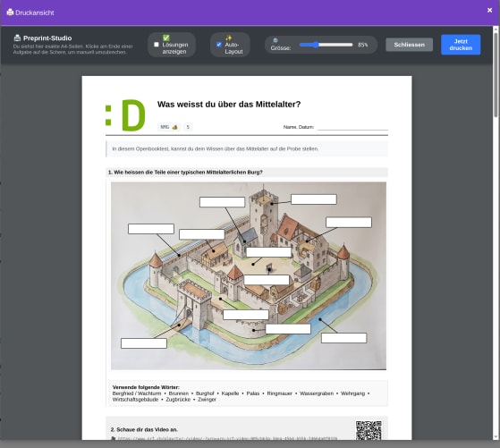Click the heading of question 1 about the Burg
This screenshot has width=500, height=448.
[185, 173]
